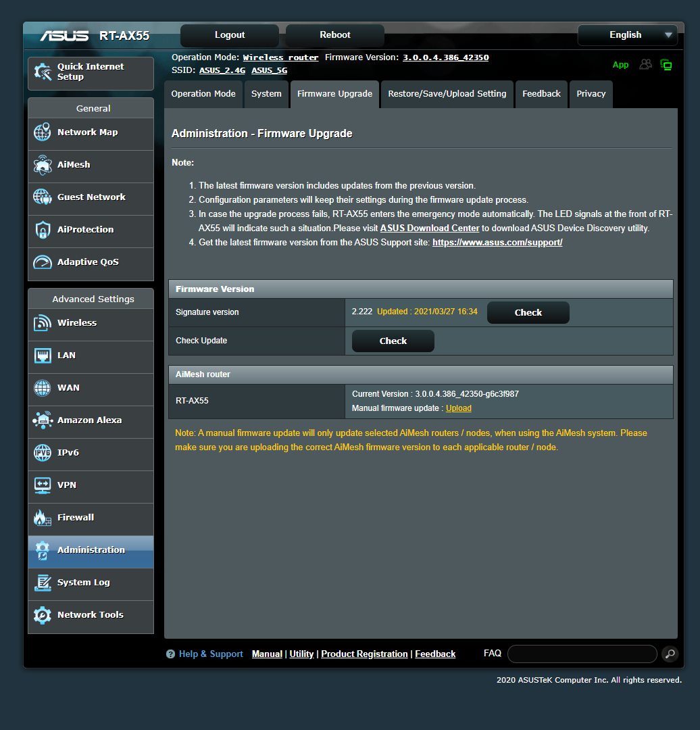Click the Network Map globe icon
The width and height of the screenshot is (700, 730).
click(x=43, y=132)
